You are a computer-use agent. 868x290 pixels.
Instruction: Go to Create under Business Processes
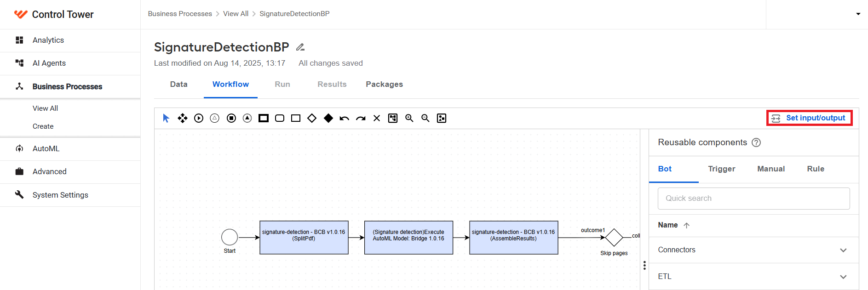pyautogui.click(x=43, y=126)
